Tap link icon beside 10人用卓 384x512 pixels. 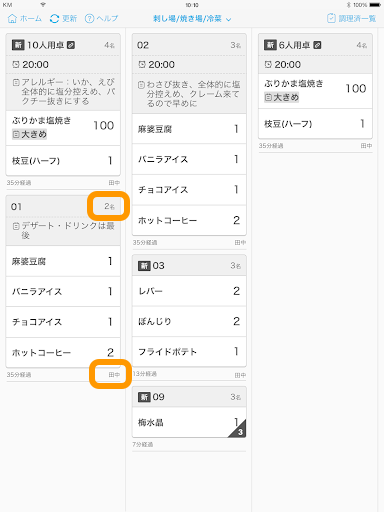click(71, 45)
